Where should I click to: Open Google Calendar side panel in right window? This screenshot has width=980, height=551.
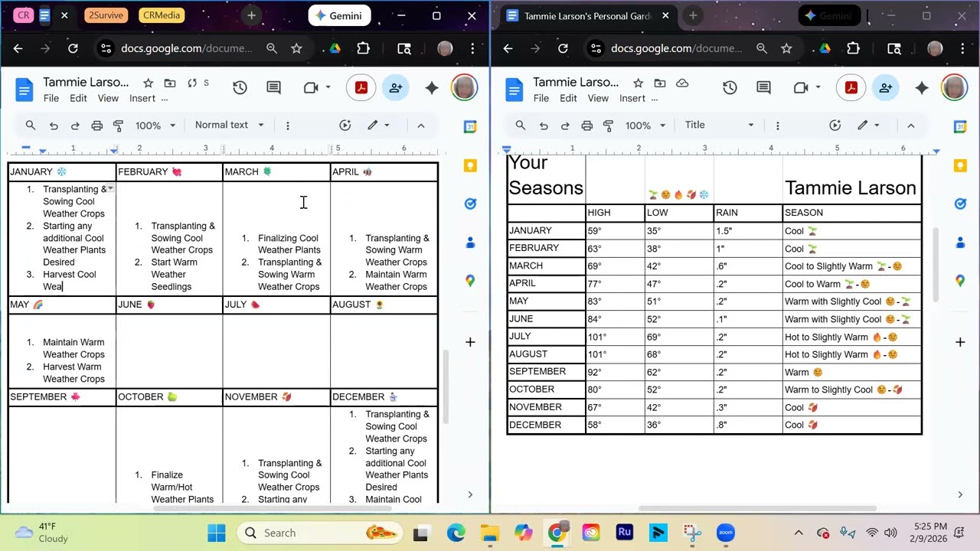[960, 127]
